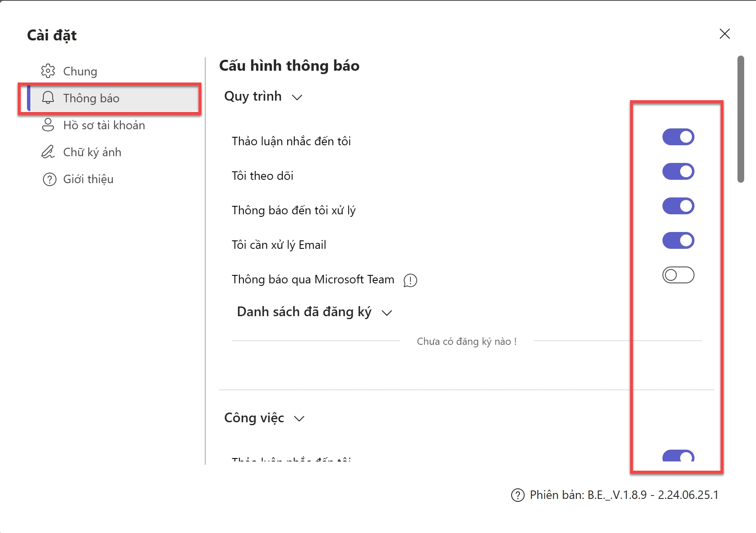Image resolution: width=756 pixels, height=533 pixels.
Task: Switch to Hồ sơ tài khoản tab
Action: [x=104, y=125]
